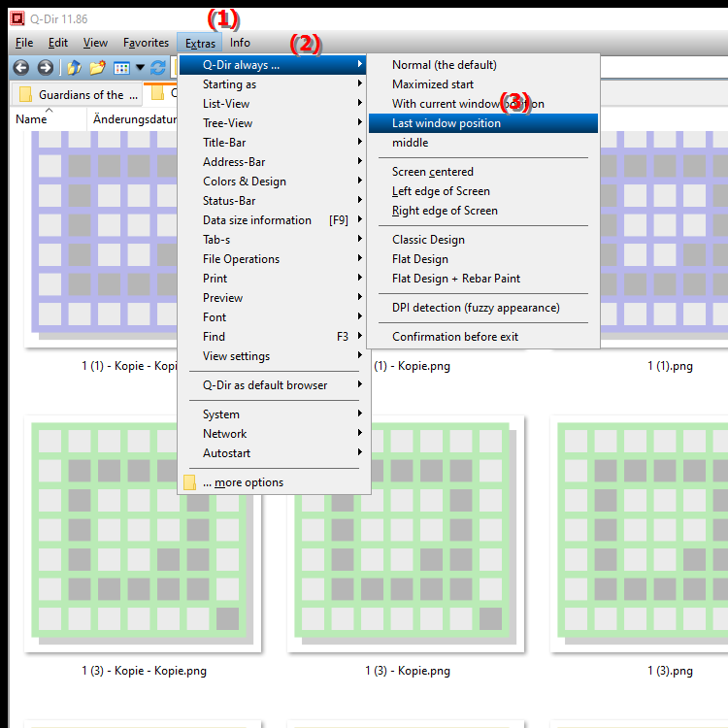Viewport: 728px width, 728px height.
Task: Expand the Starting as submenu
Action: click(273, 84)
